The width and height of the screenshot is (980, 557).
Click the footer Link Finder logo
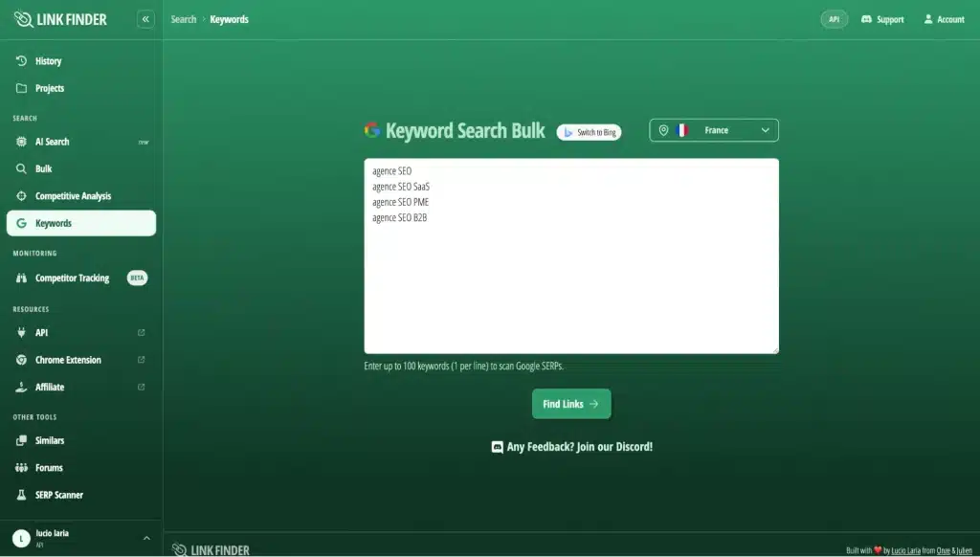point(211,550)
